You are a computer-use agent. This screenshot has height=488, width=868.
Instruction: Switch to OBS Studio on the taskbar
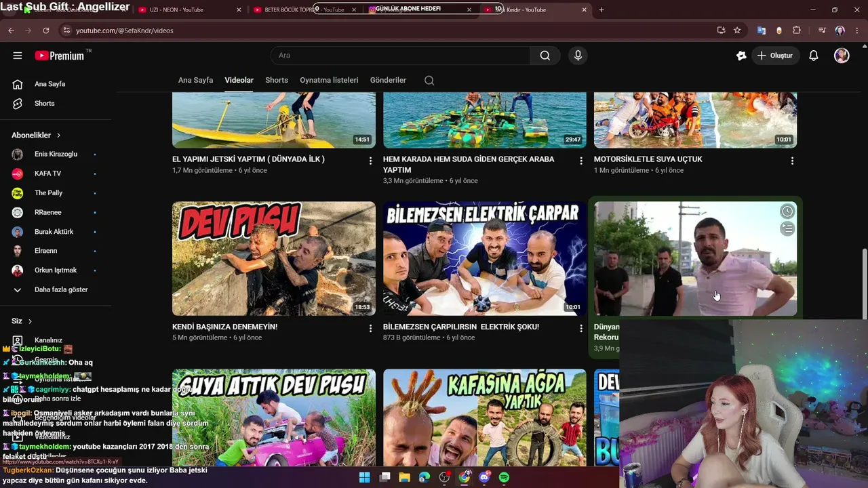(x=444, y=477)
